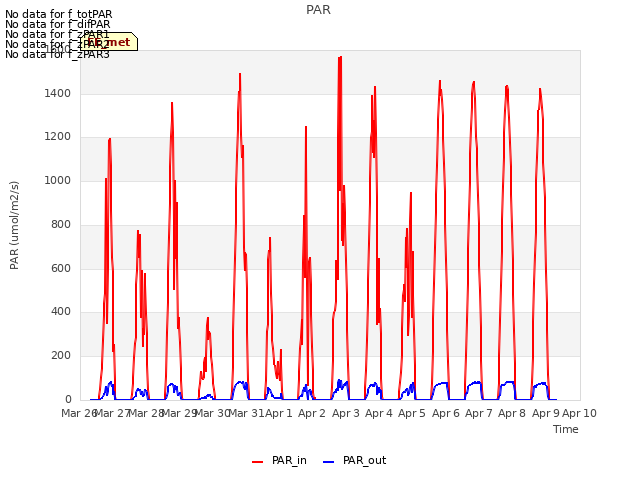Image resolution: width=640 pixels, height=480 pixels.
Task: Click the 'No data for f_difPAR' message
Action: [58, 24]
